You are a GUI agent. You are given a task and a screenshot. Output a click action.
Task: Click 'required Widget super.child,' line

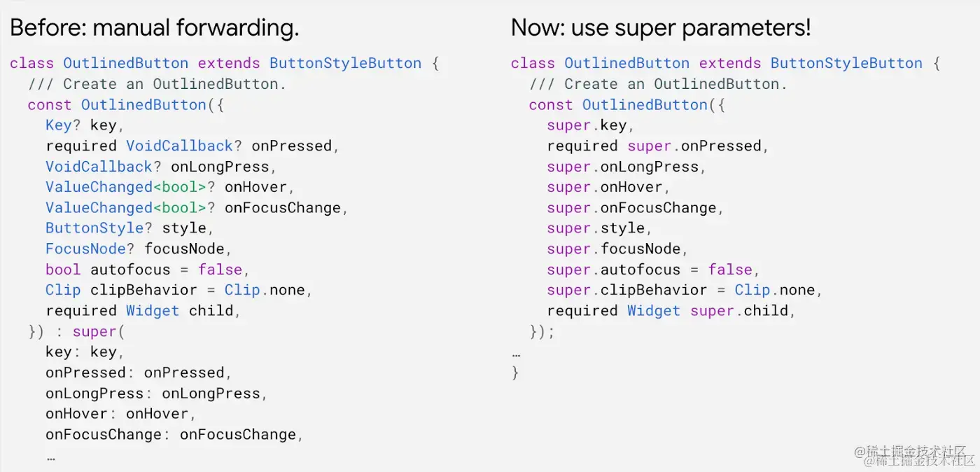(671, 310)
